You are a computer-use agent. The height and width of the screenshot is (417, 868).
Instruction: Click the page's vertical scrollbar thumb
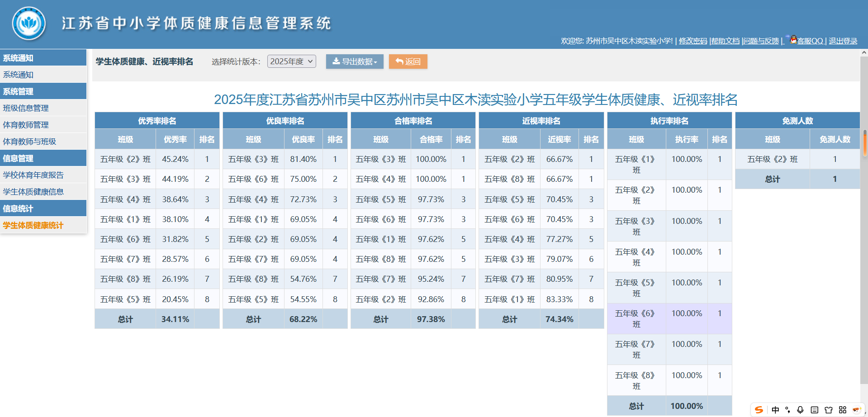point(864,142)
